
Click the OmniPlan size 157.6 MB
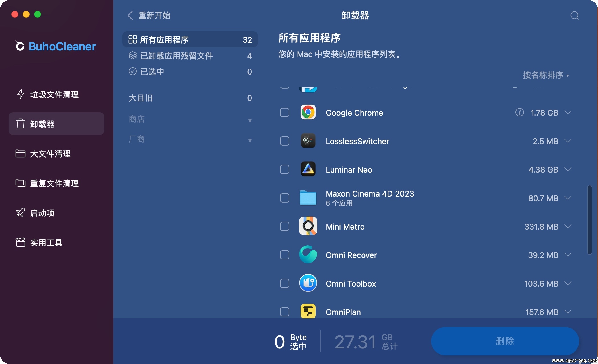[542, 312]
